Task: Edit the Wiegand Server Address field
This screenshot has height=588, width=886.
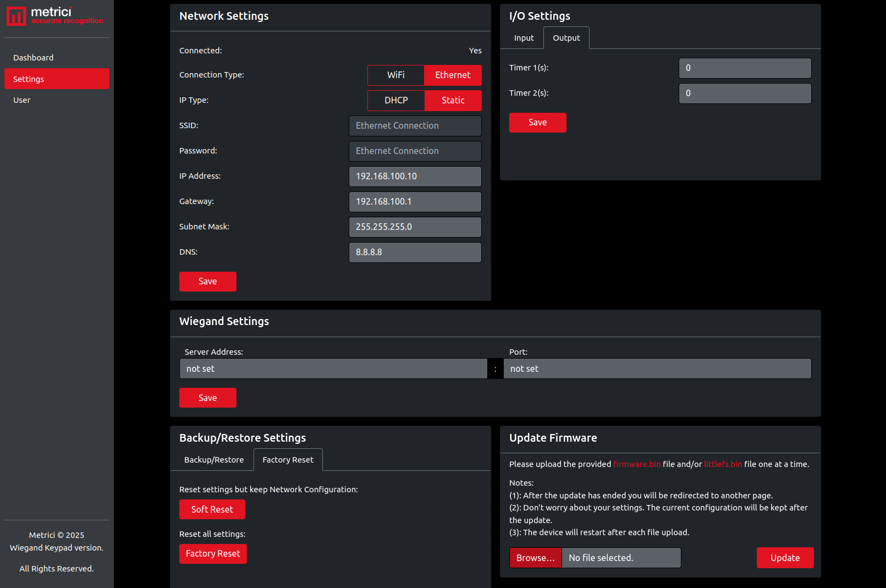Action: coord(333,369)
